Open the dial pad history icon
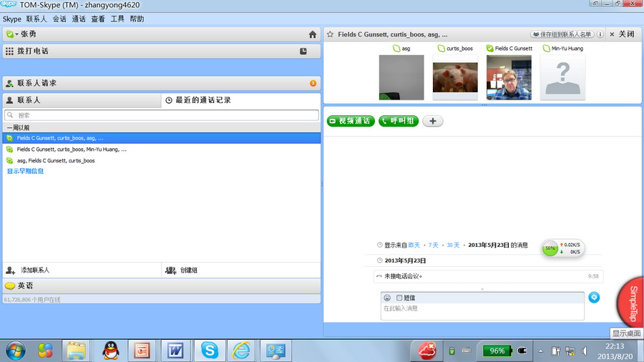Viewport: 644px width, 362px height. (303, 52)
